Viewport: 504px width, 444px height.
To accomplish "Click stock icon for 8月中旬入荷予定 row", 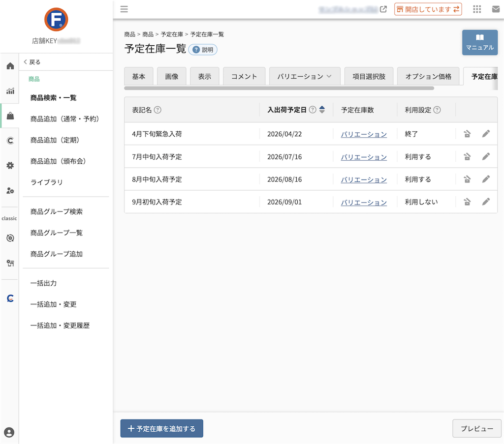I will tap(467, 179).
